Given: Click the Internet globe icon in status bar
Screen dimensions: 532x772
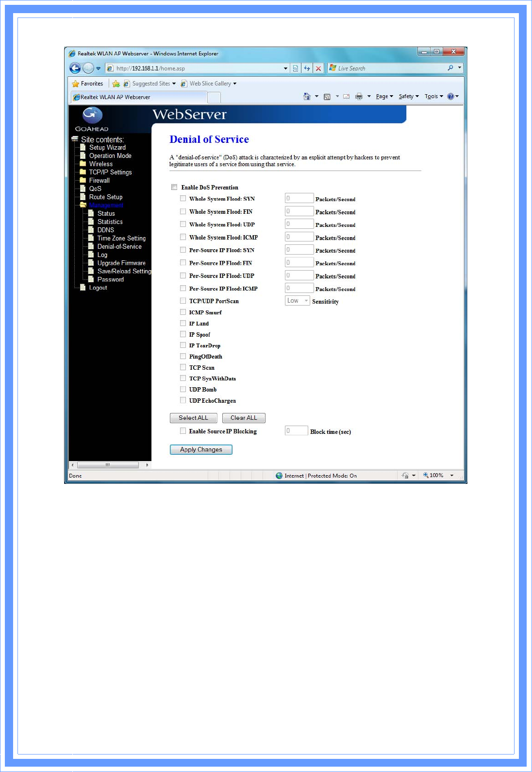Looking at the screenshot, I should point(279,476).
